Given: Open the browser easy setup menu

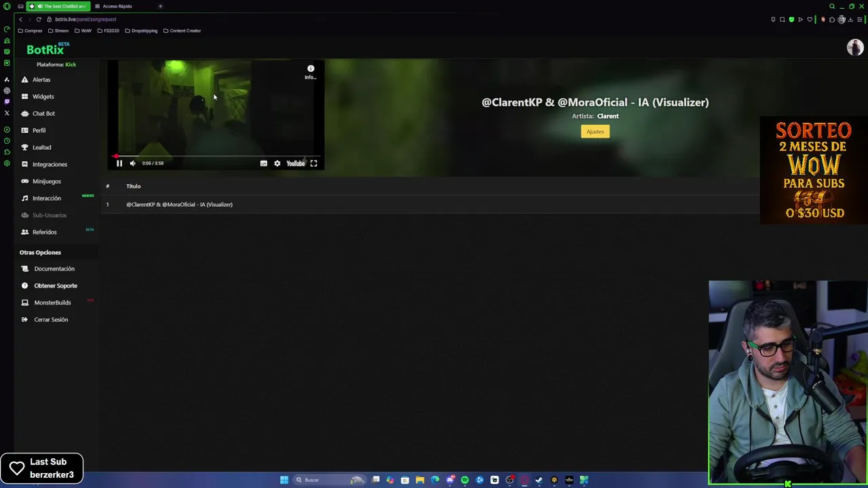Looking at the screenshot, I should tap(859, 20).
